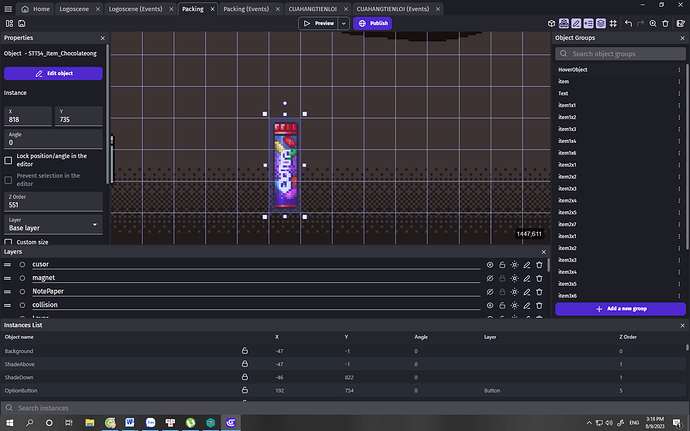Toggle the Instances List panel toolbar icon

click(x=588, y=23)
